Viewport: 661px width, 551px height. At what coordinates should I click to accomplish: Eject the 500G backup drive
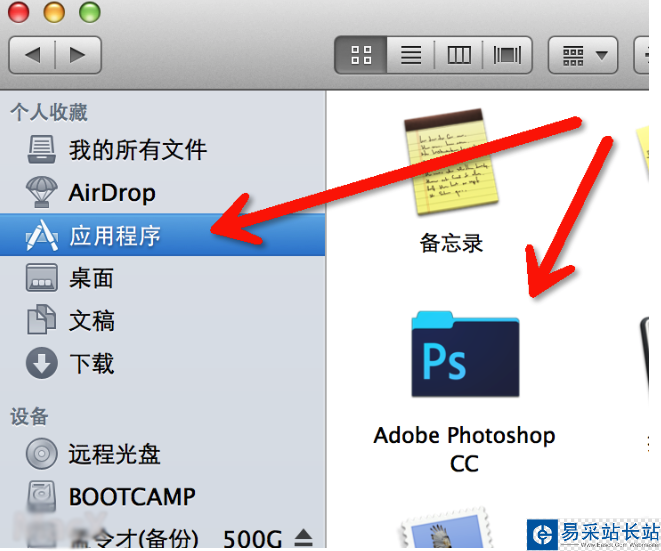click(x=303, y=538)
